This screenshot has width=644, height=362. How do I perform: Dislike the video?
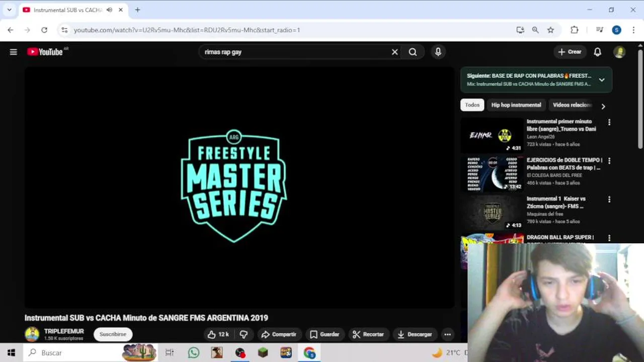pos(244,334)
